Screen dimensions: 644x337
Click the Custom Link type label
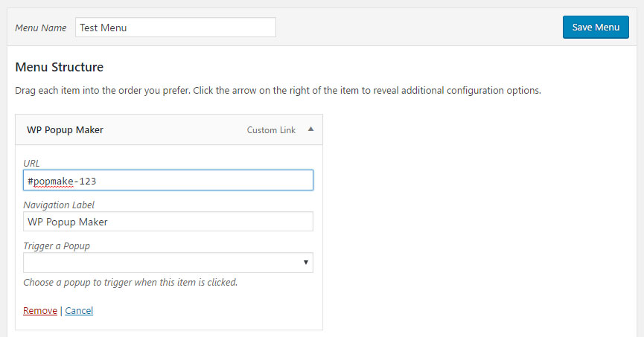271,130
